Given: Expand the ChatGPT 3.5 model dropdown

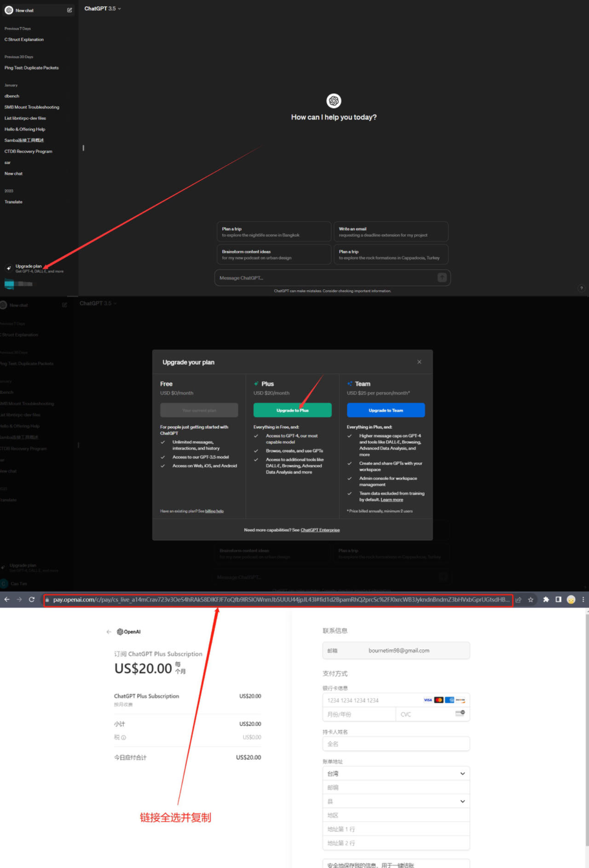Looking at the screenshot, I should [103, 8].
